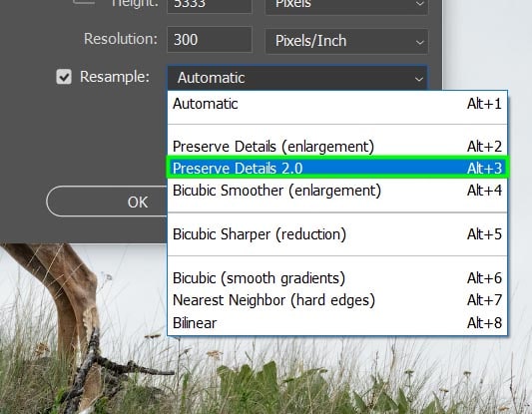This screenshot has height=414, width=532.
Task: Expand the Pixels/Inch resolution unit dropdown
Action: pyautogui.click(x=346, y=41)
